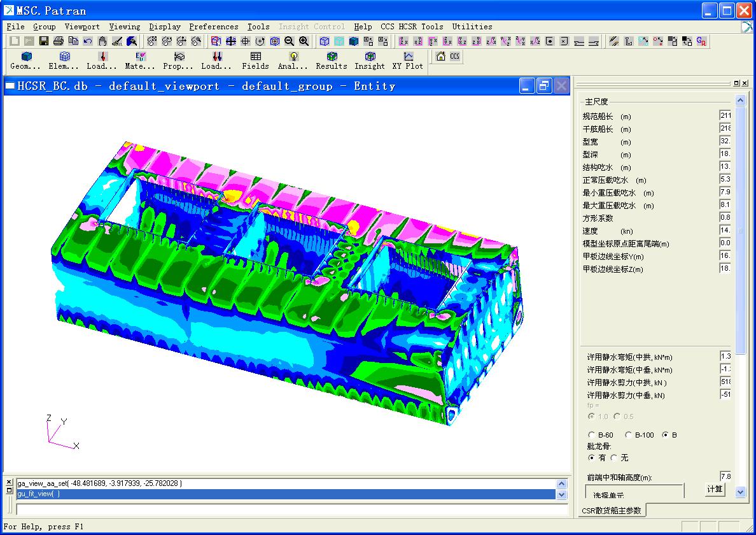Switch to the CSR散货船主参数 tab
Viewport: 756px width, 535px height.
pos(611,510)
